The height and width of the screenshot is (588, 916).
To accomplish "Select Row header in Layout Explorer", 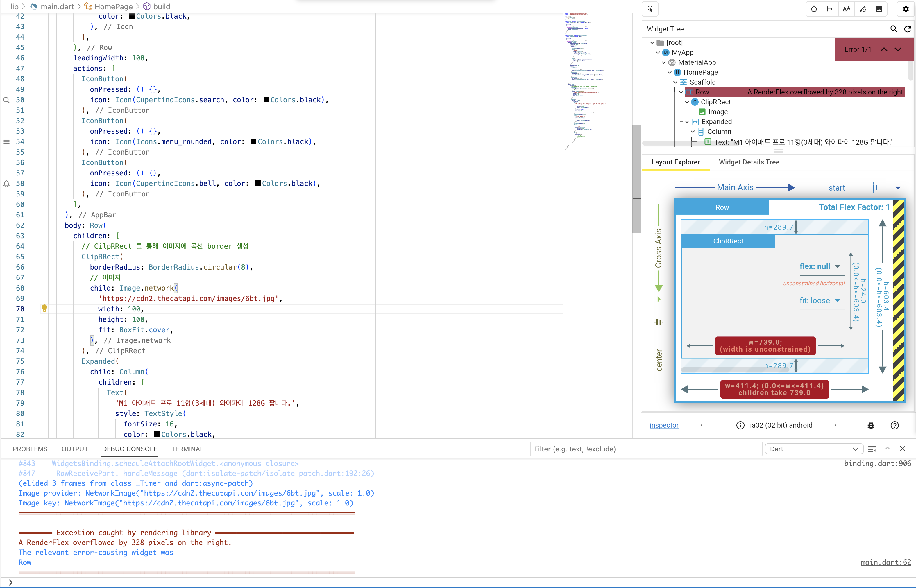I will point(722,207).
